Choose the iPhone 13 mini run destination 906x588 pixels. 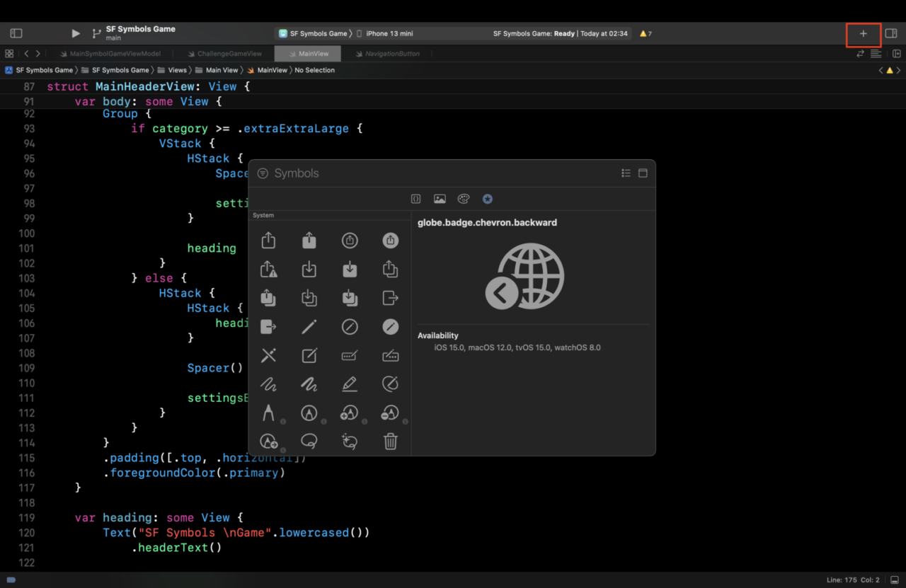point(385,33)
